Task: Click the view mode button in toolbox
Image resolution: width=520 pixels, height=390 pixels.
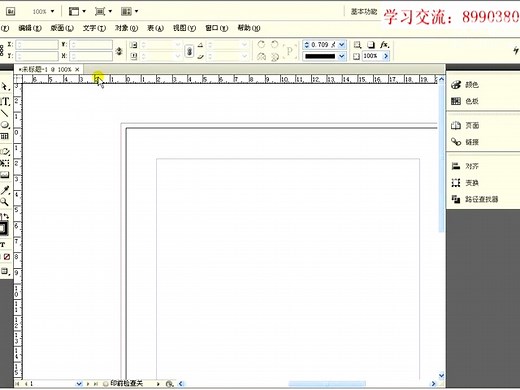Action: pyautogui.click(x=5, y=271)
